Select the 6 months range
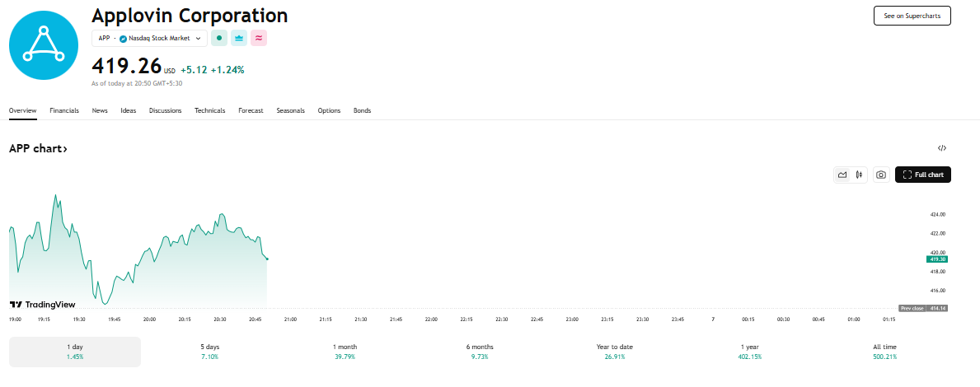The height and width of the screenshot is (387, 980). pos(480,352)
